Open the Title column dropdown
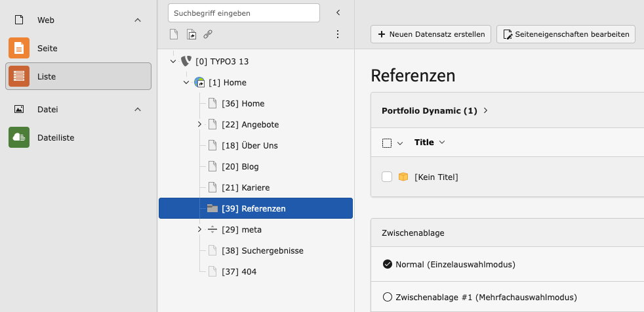 click(442, 143)
